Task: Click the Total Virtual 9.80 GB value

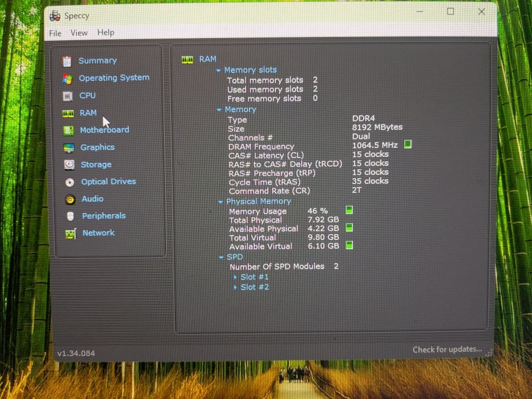Action: pyautogui.click(x=323, y=237)
